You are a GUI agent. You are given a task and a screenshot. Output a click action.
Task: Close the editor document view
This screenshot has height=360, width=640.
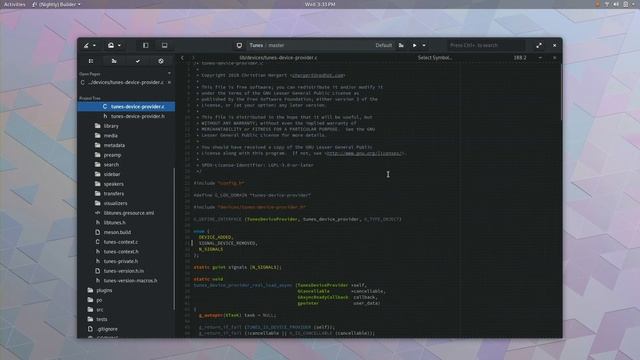click(x=554, y=58)
